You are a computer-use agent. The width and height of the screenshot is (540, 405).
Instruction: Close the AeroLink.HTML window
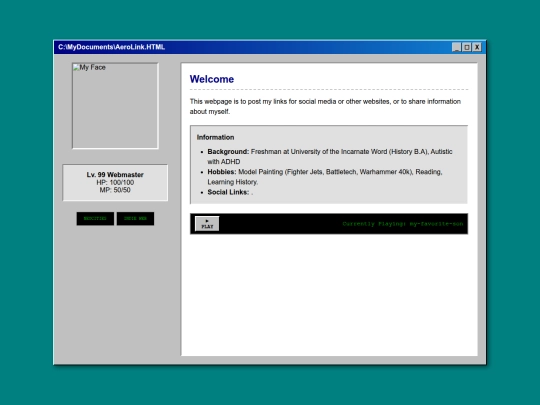(477, 47)
